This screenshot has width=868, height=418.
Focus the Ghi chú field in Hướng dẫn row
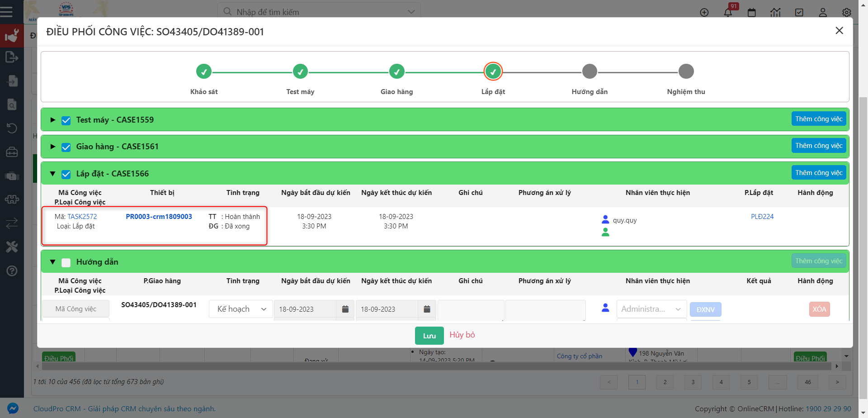coord(471,310)
